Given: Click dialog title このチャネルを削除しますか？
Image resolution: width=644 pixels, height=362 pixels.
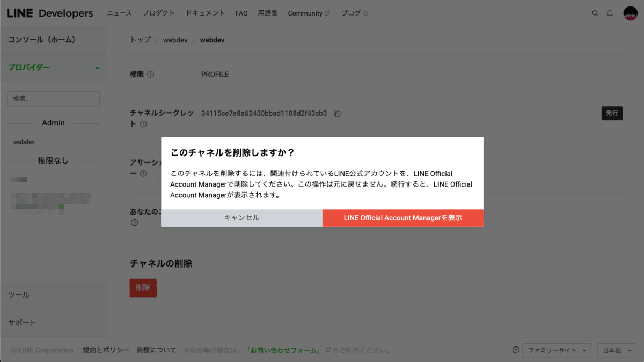Looking at the screenshot, I should pyautogui.click(x=232, y=152).
